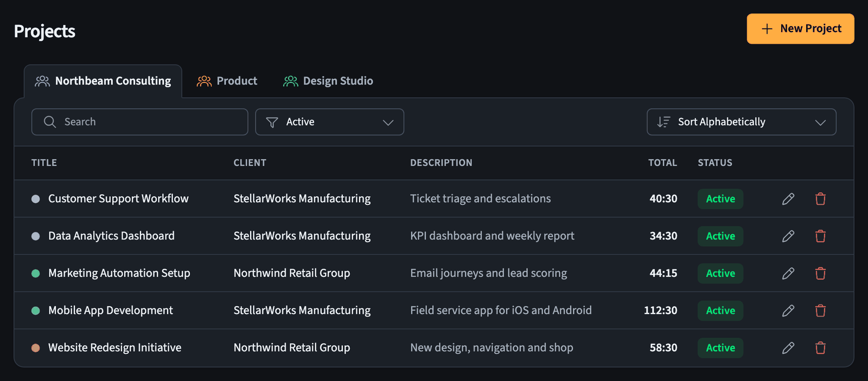Click the gray dot for Customer Support Workflow

(36, 199)
